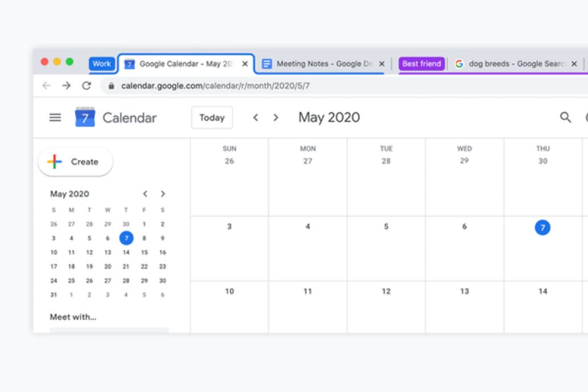The image size is (588, 392).
Task: Switch to the dog breeds search tab
Action: pyautogui.click(x=512, y=64)
